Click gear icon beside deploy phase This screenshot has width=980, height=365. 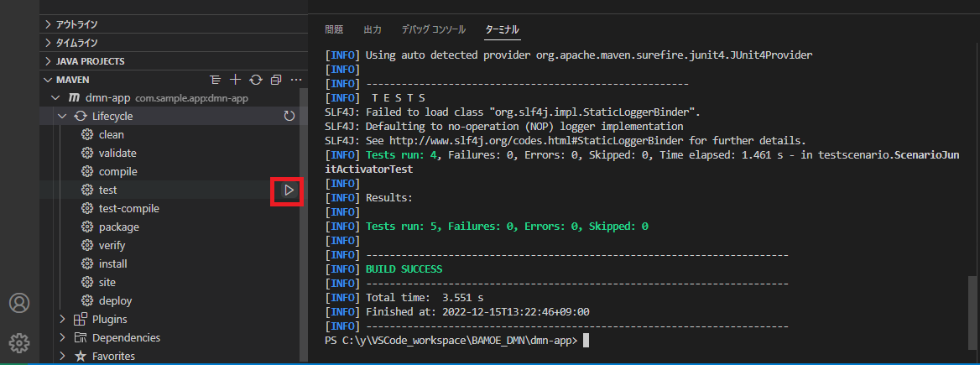(x=87, y=300)
